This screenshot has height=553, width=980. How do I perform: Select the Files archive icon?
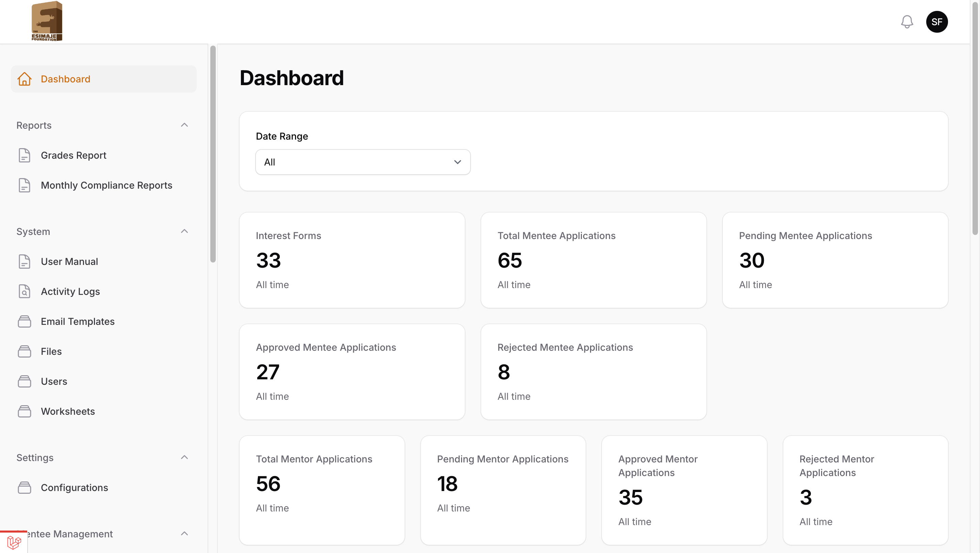(x=24, y=351)
